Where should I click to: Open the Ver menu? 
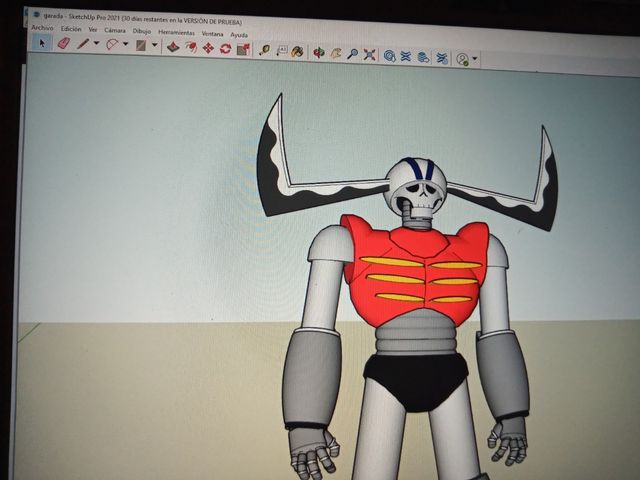93,30
